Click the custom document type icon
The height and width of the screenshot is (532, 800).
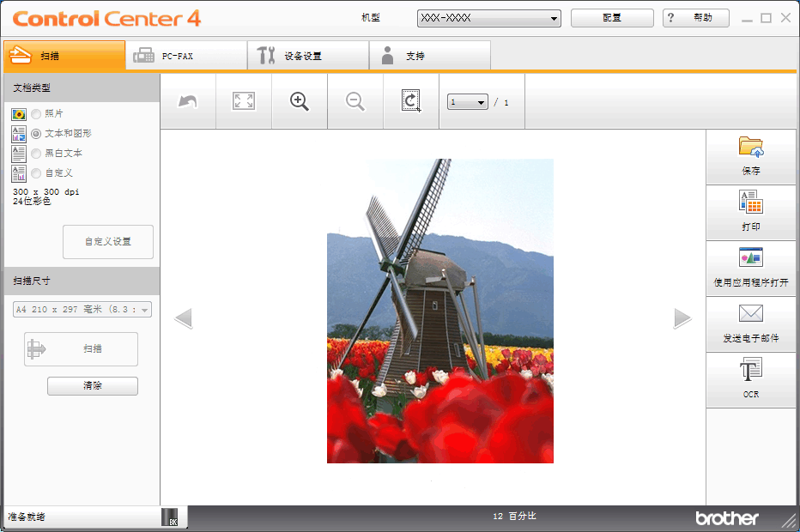pos(19,173)
